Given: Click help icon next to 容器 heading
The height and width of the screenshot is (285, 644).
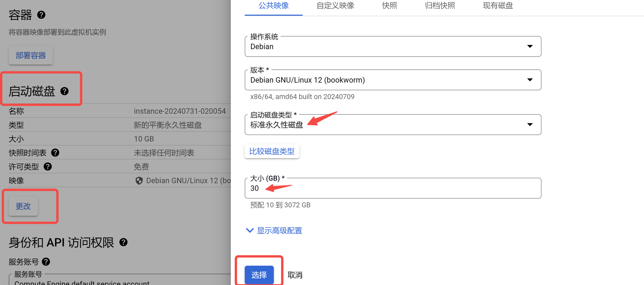Looking at the screenshot, I should 41,15.
